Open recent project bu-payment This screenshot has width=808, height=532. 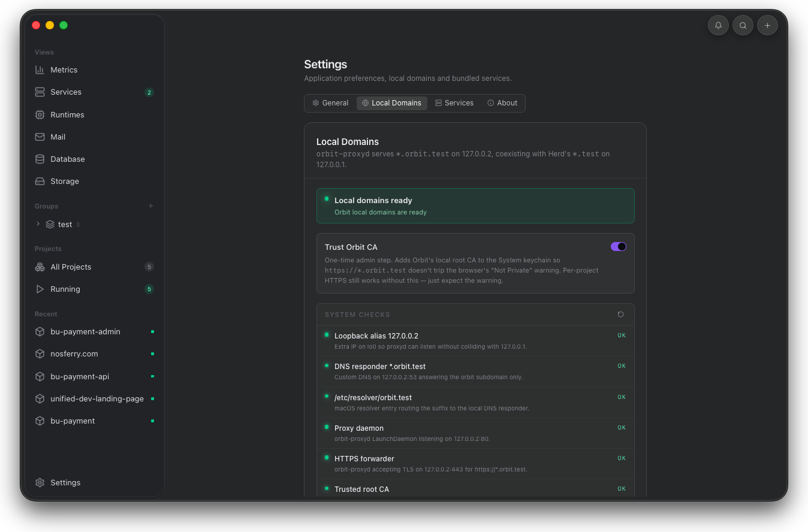(94, 421)
